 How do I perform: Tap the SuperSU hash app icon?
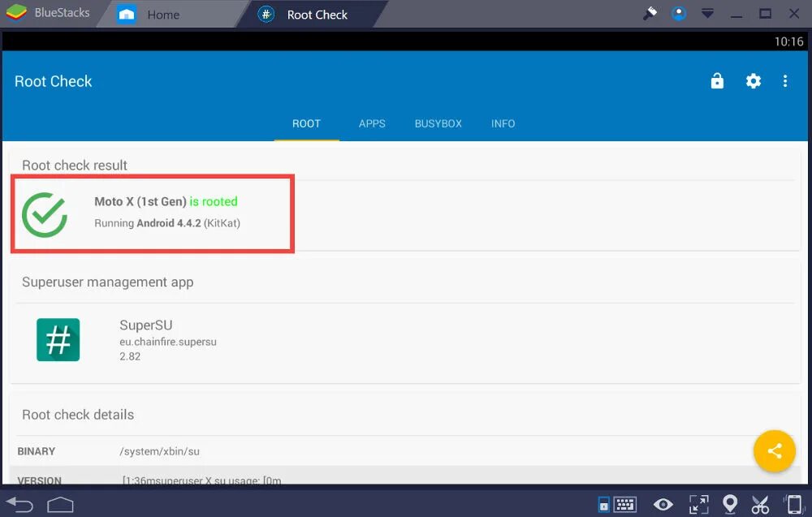[58, 339]
